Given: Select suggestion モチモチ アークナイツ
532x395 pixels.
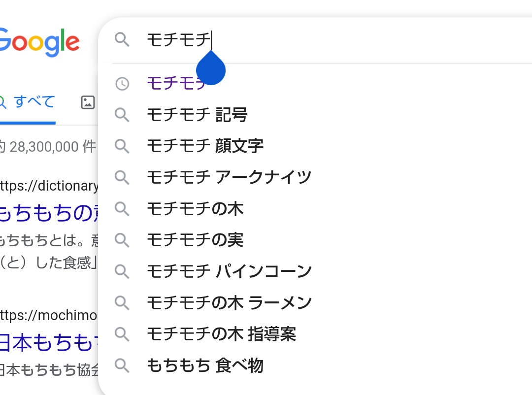Looking at the screenshot, I should click(x=316, y=177).
